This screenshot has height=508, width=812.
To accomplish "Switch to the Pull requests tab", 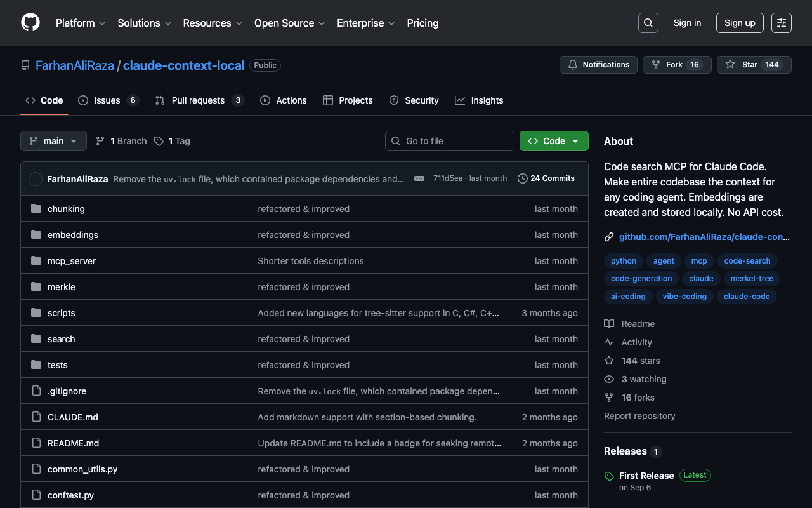I will point(198,100).
